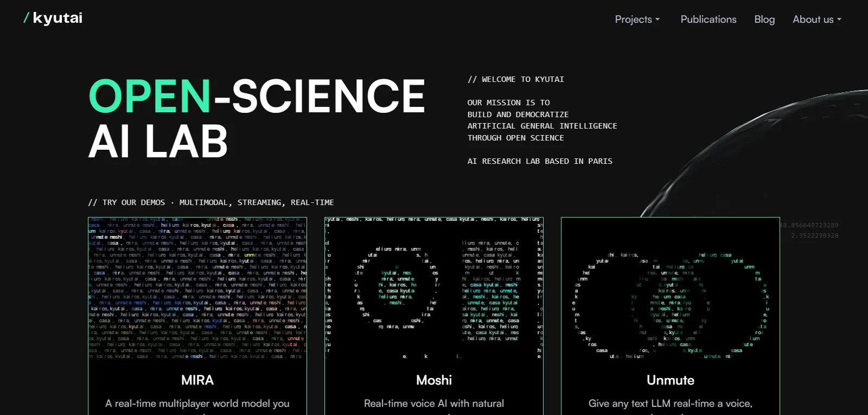The width and height of the screenshot is (868, 415).
Task: Open the Projects dropdown menu
Action: click(637, 20)
